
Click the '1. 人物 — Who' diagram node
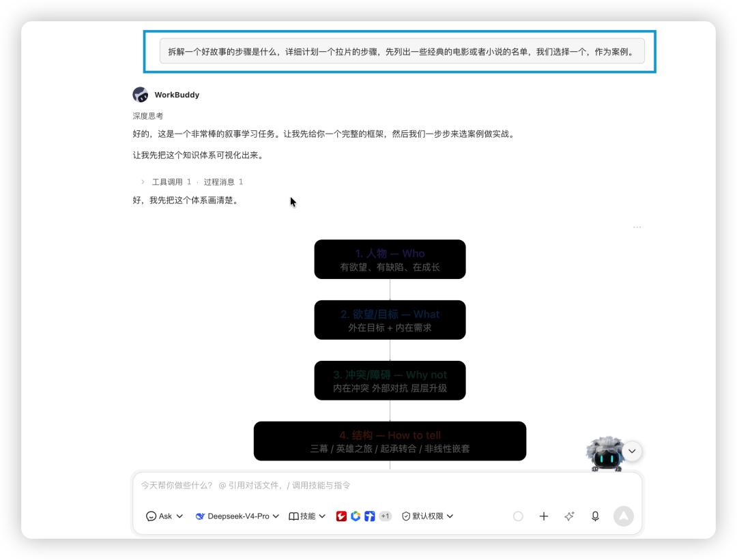click(390, 259)
